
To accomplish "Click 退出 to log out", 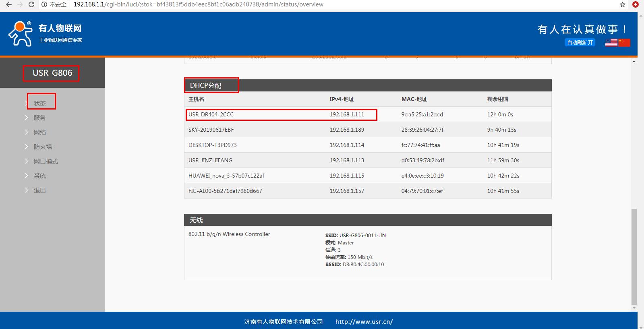I will click(x=39, y=190).
